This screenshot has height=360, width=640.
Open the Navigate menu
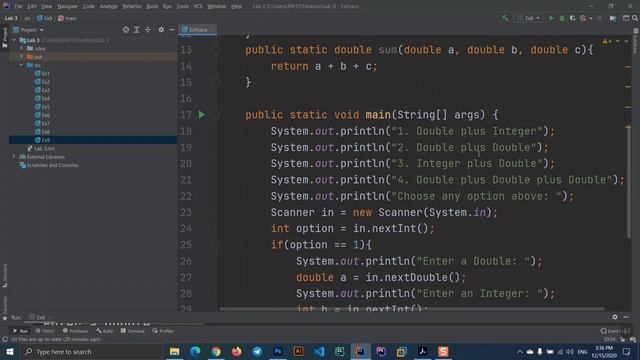[x=67, y=6]
